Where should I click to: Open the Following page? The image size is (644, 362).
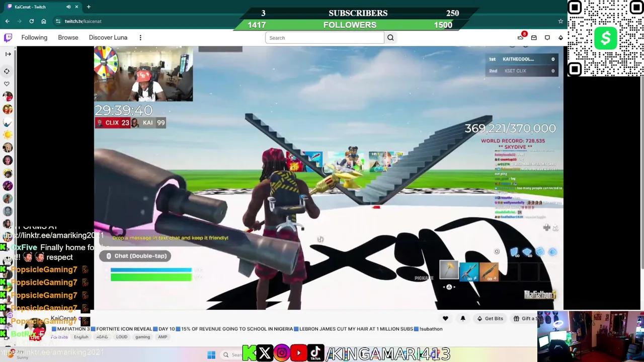click(x=34, y=38)
